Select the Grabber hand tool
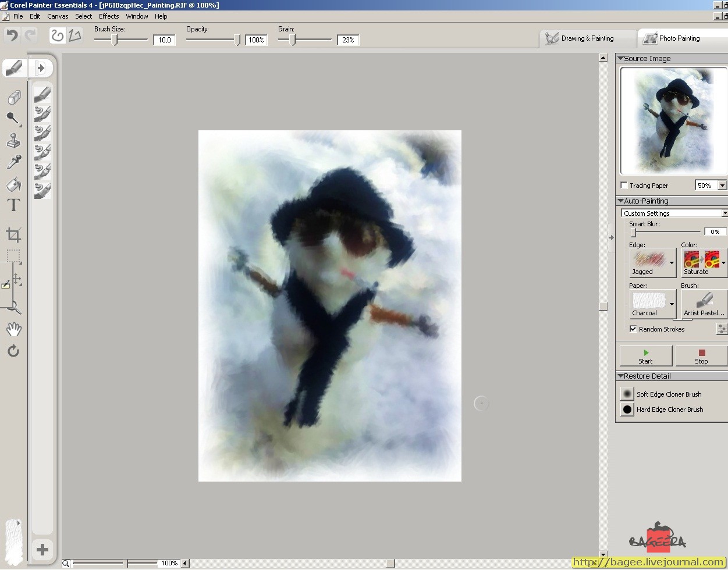This screenshot has width=728, height=570. click(13, 329)
